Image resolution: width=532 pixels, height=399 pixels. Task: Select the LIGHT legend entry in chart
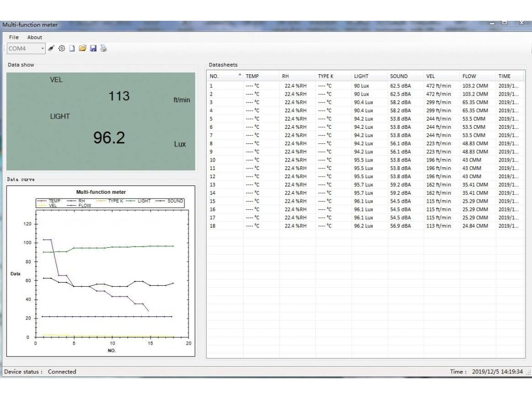pyautogui.click(x=144, y=201)
